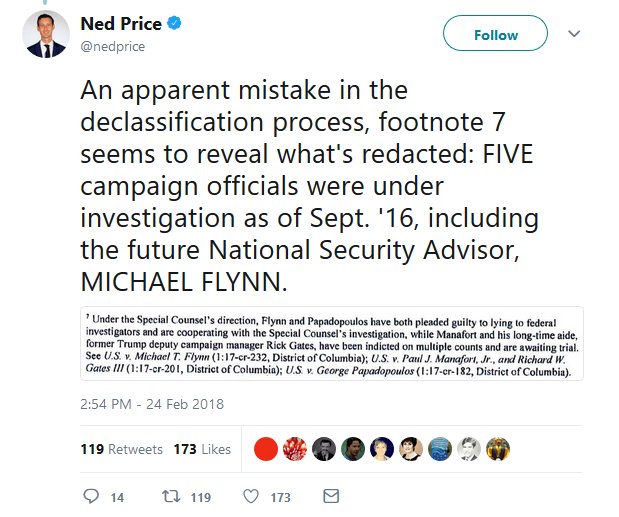Open Ned Price's profile picture

(46, 37)
